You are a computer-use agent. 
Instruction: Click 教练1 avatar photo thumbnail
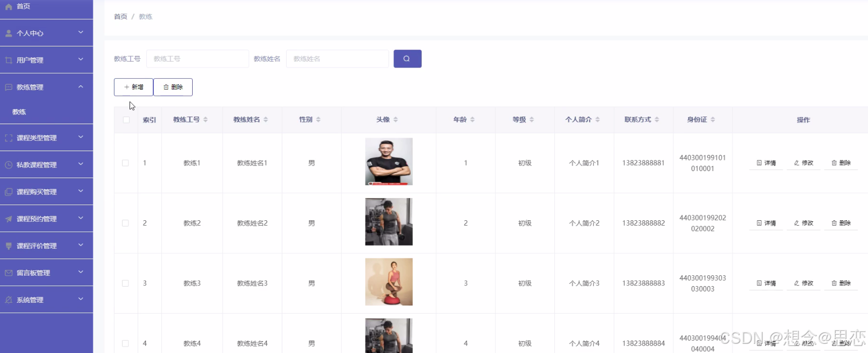(x=389, y=161)
